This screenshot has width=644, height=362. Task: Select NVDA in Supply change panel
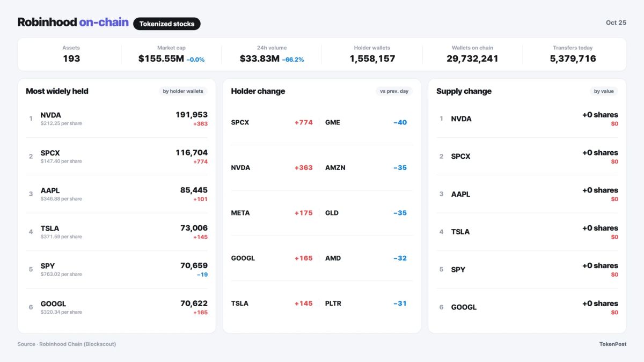462,119
